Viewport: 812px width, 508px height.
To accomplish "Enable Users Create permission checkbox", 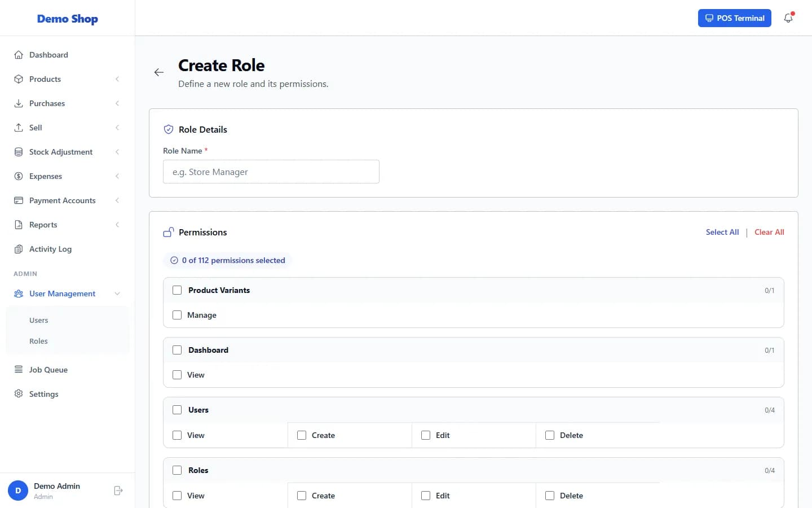I will (302, 435).
